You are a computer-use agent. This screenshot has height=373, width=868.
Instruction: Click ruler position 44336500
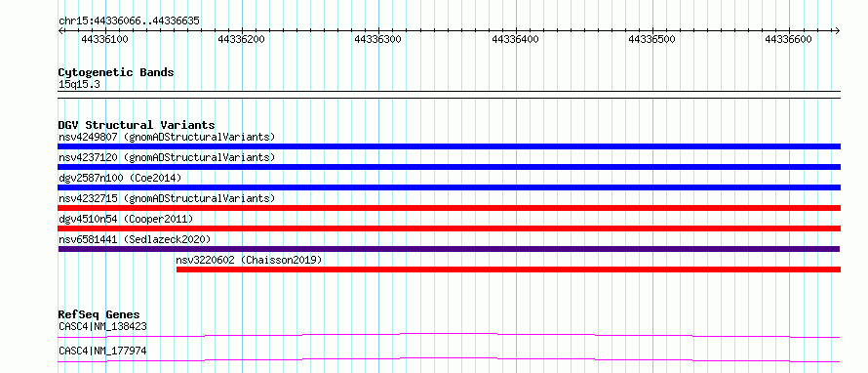coord(652,39)
